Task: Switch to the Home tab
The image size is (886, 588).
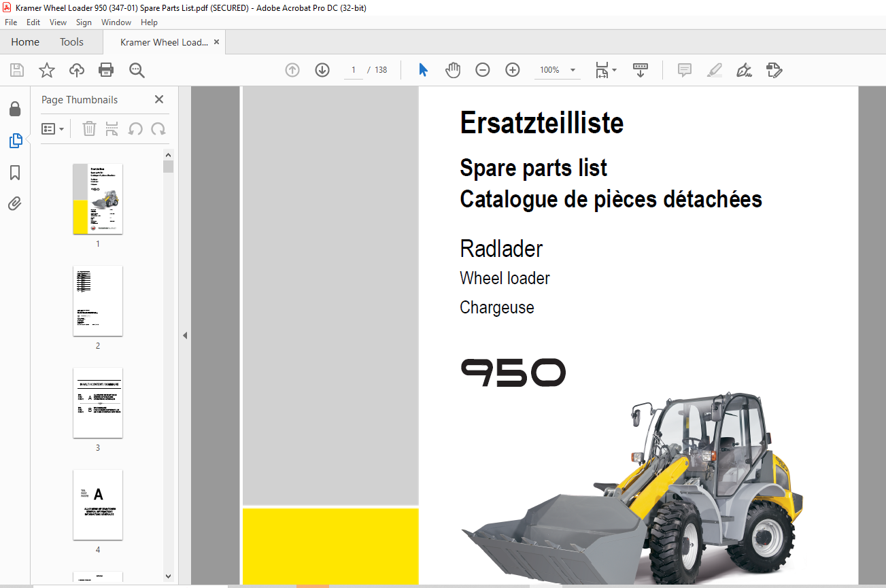Action: click(25, 42)
